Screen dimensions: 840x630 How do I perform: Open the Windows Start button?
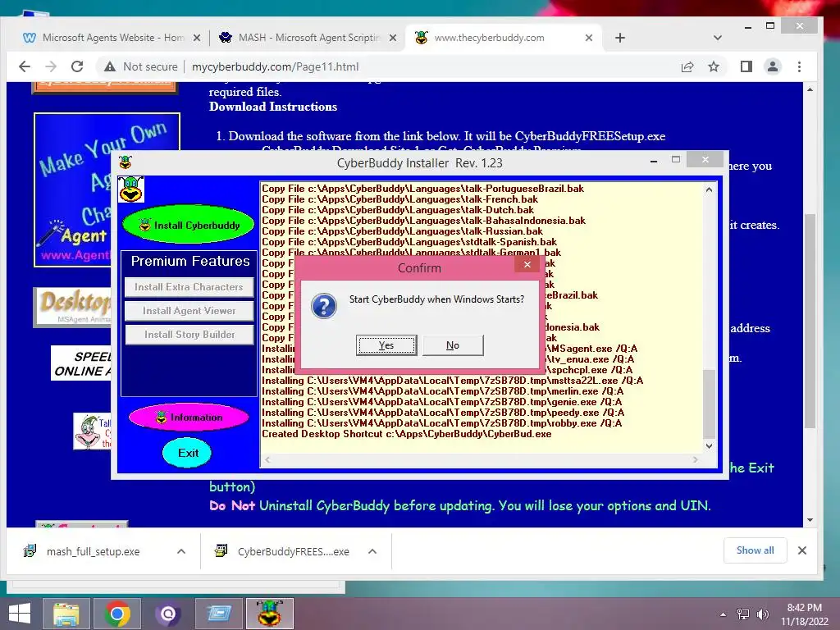pyautogui.click(x=20, y=614)
